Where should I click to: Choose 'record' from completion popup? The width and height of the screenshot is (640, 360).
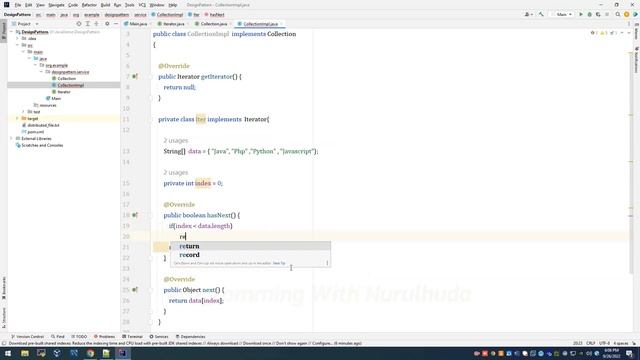pyautogui.click(x=250, y=255)
